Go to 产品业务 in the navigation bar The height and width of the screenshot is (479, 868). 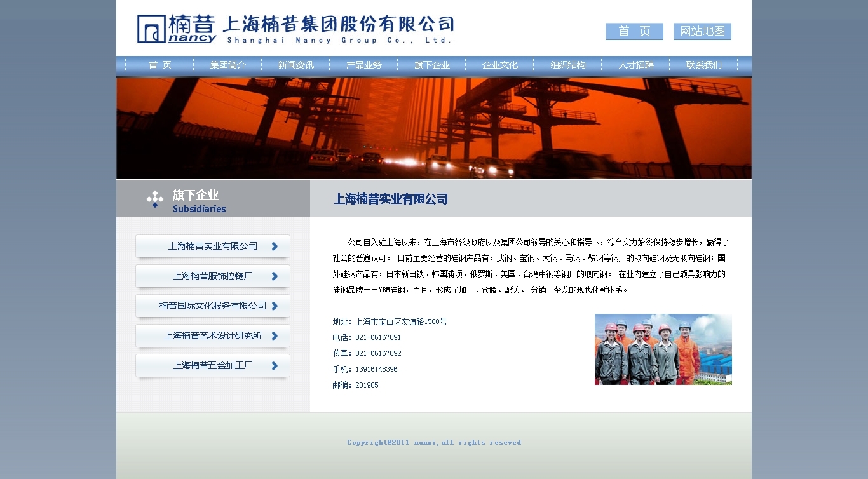[x=364, y=65]
